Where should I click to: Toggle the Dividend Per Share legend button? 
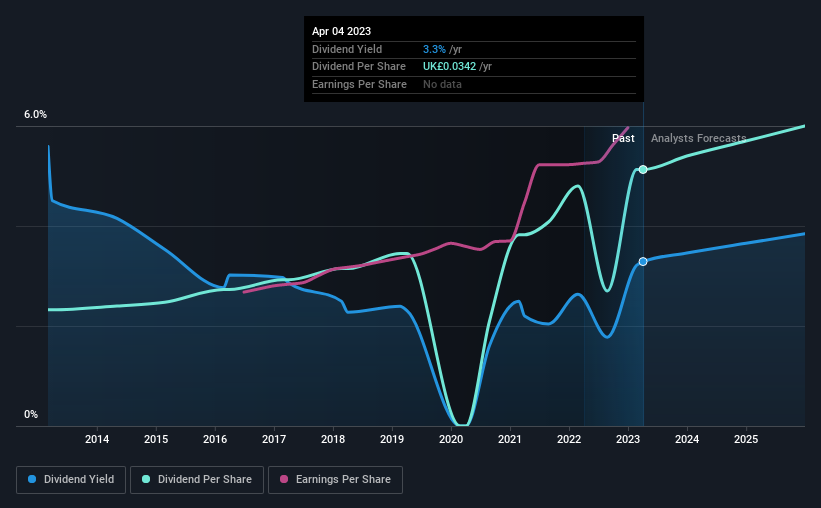(x=197, y=480)
